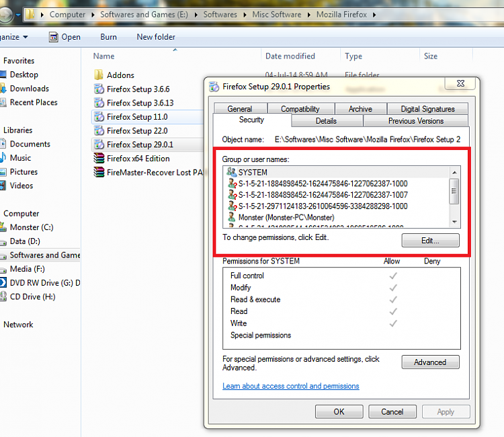Image resolution: width=504 pixels, height=437 pixels.
Task: Click the Firefox Setup 29.0.1 installer icon
Action: click(x=99, y=145)
